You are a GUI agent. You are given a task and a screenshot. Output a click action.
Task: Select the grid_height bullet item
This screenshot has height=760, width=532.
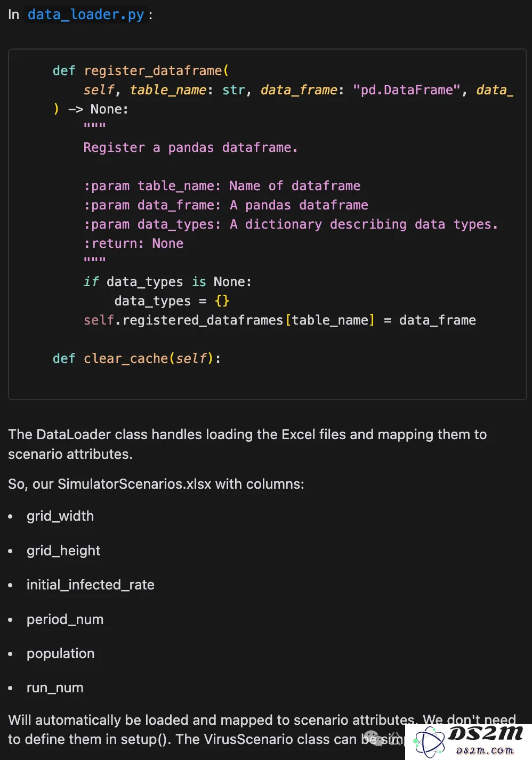point(63,551)
